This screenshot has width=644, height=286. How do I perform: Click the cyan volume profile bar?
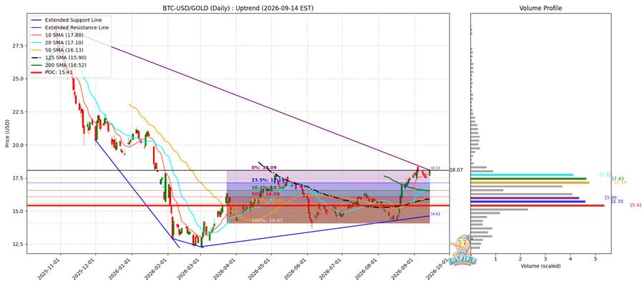522,174
